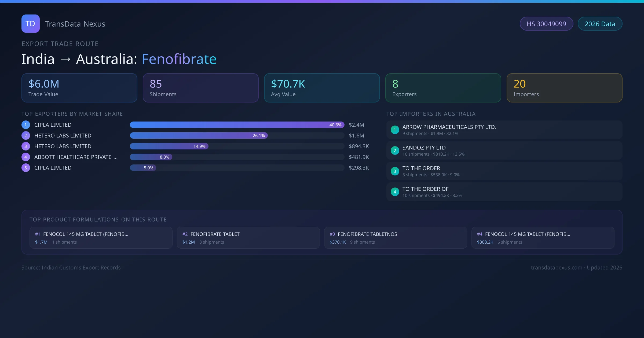Select the 85 Shipments stat card
Image resolution: width=644 pixels, height=338 pixels.
pos(200,88)
